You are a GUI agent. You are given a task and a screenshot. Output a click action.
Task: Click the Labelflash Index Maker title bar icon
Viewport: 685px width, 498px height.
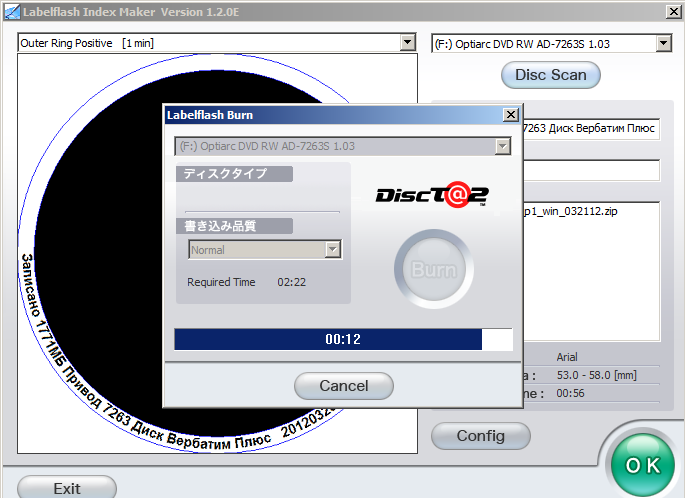point(12,11)
